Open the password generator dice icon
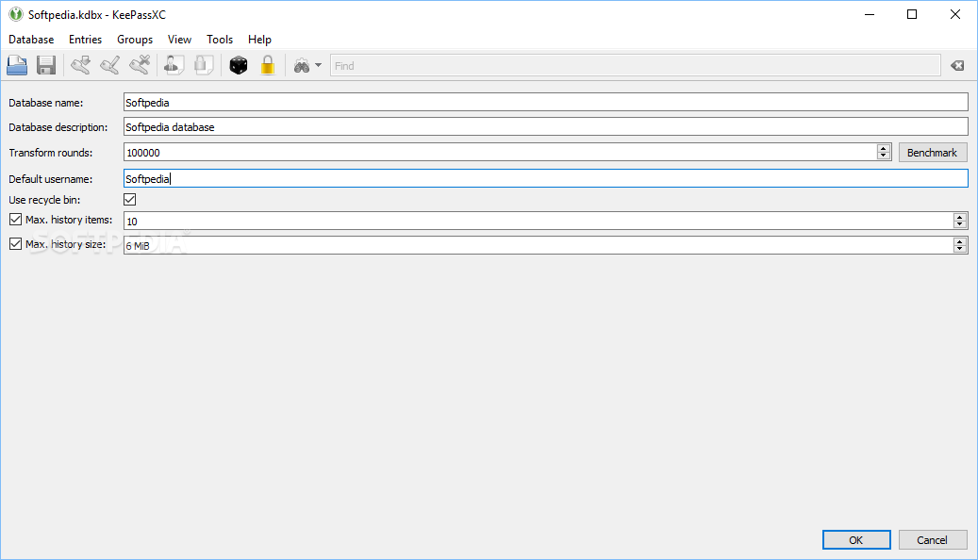978x560 pixels. 239,65
